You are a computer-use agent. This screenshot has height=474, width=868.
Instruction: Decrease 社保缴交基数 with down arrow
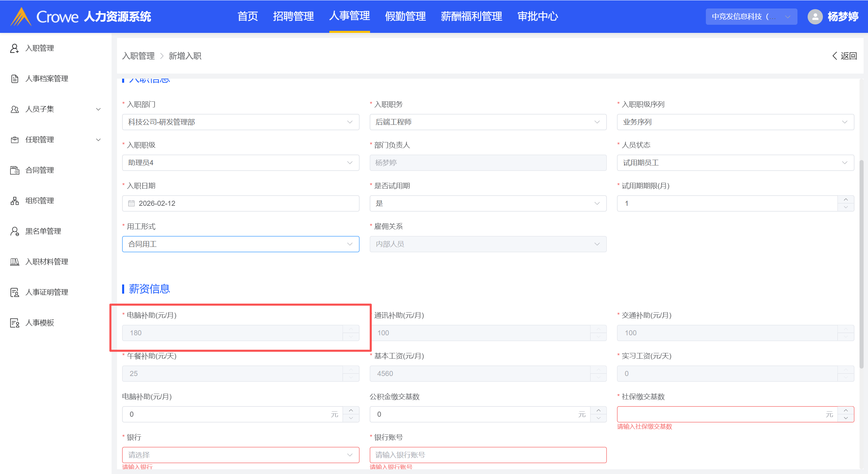pyautogui.click(x=846, y=418)
